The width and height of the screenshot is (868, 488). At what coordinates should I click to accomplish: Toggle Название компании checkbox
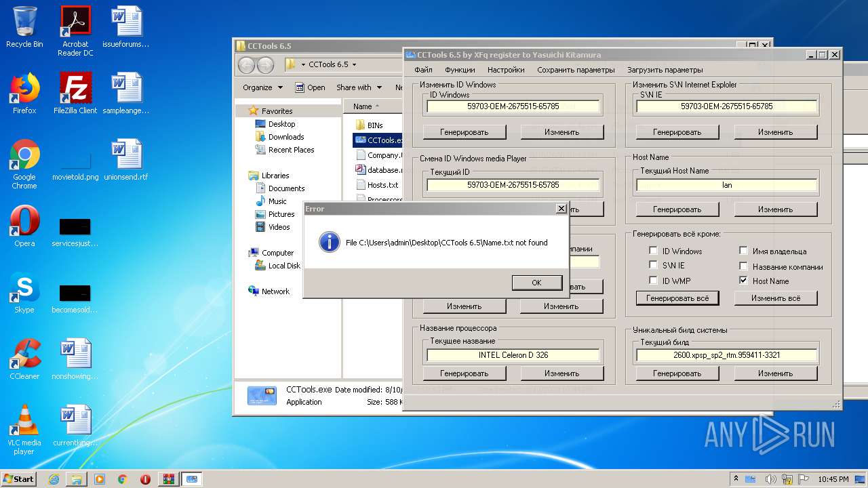click(744, 266)
